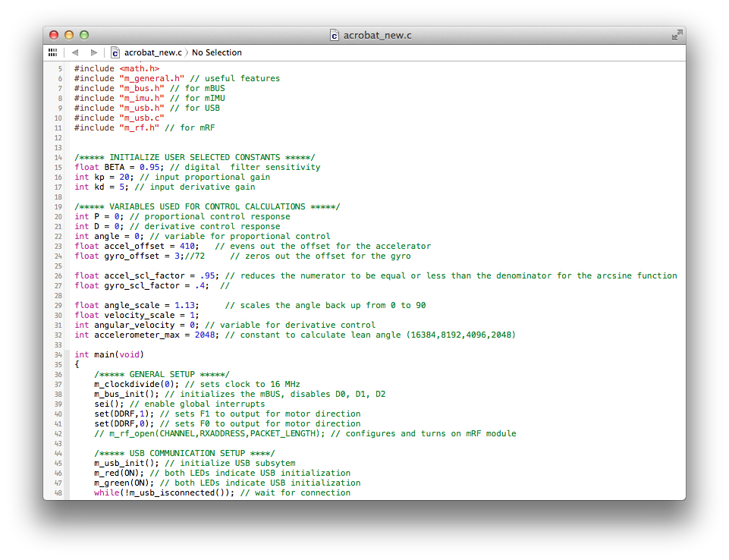The image size is (729, 560).
Task: Open the related items grid menu
Action: pos(52,52)
